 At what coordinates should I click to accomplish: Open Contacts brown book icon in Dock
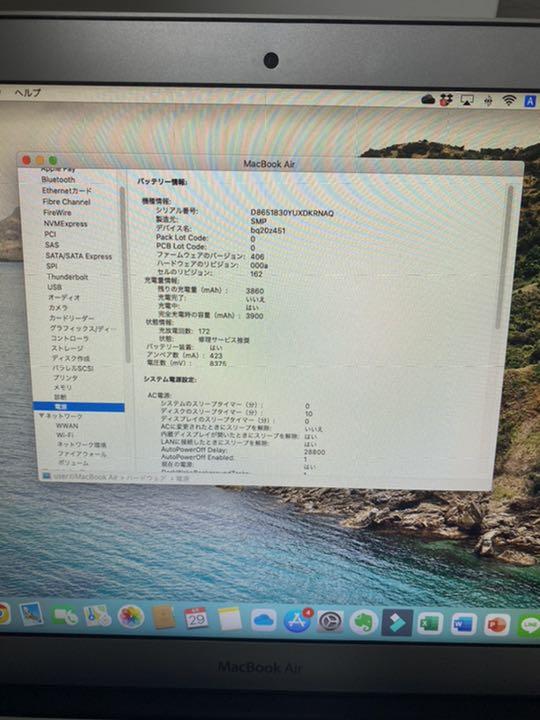[163, 618]
